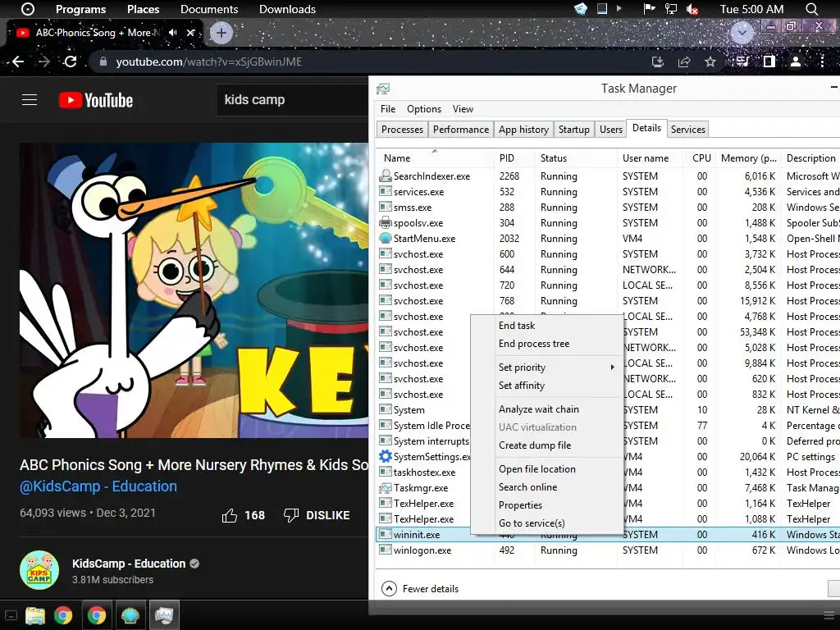Viewport: 840px width, 630px height.
Task: Open the Task Manager File menu
Action: [388, 109]
